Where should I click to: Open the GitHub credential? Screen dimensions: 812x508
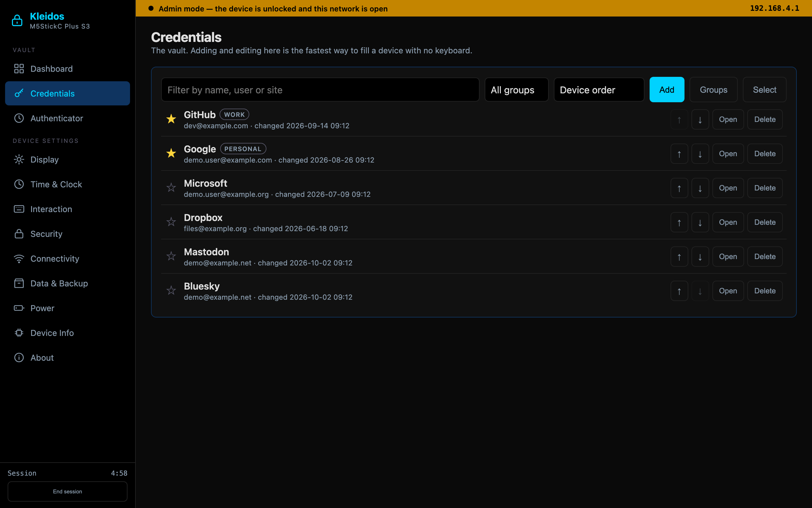point(728,119)
